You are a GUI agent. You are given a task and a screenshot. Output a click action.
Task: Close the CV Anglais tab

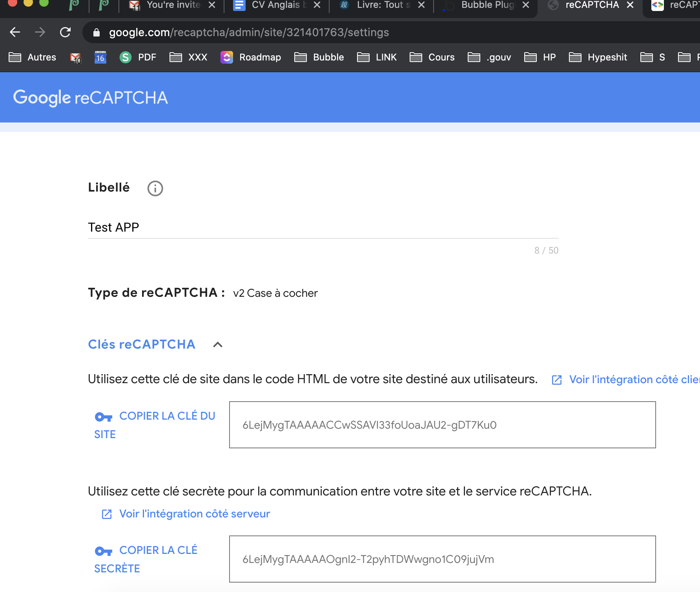(317, 5)
